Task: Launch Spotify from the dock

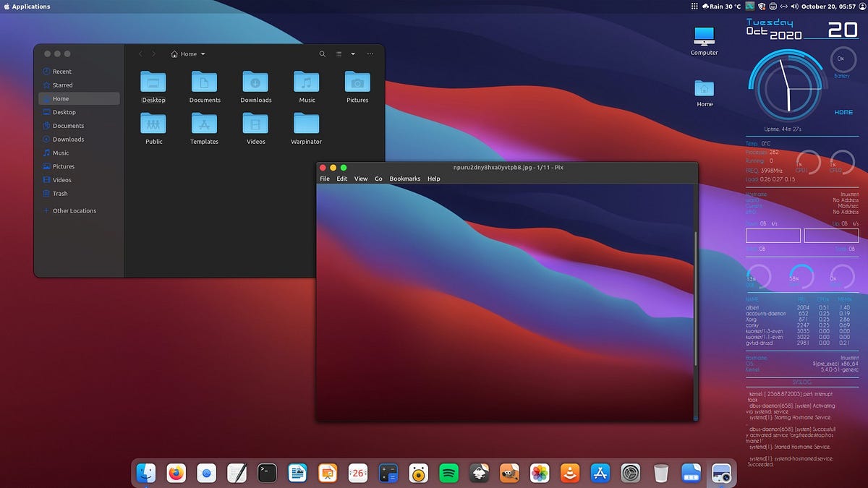Action: click(x=449, y=474)
